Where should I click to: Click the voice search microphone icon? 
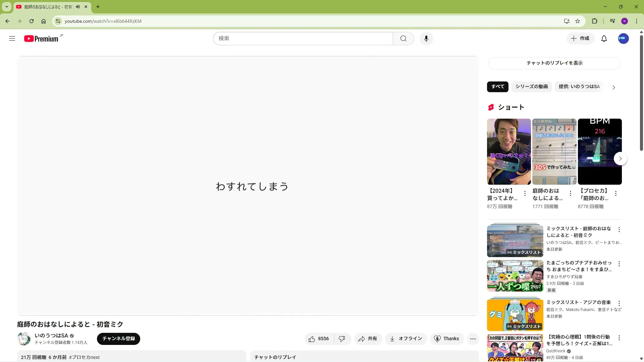click(426, 39)
